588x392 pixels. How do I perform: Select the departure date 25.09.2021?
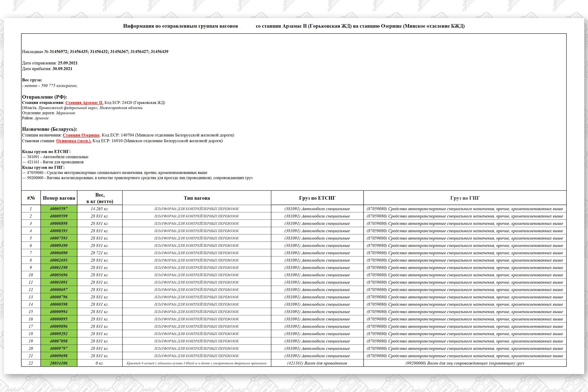pos(68,63)
